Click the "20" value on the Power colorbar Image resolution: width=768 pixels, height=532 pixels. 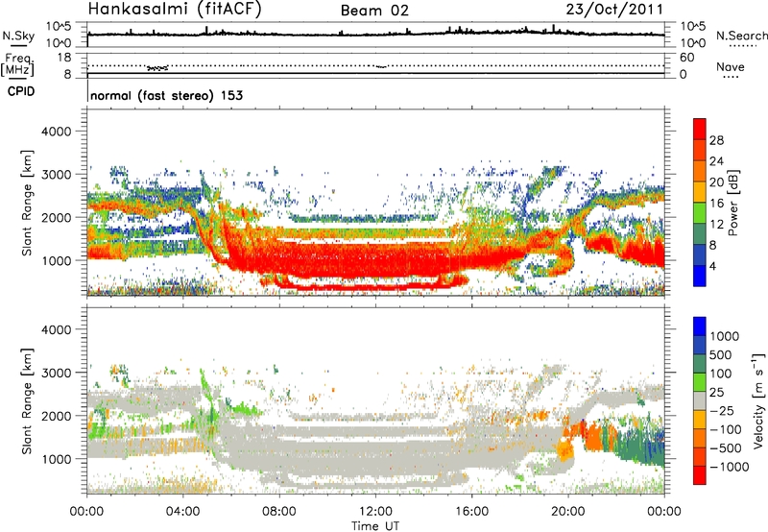(x=716, y=182)
